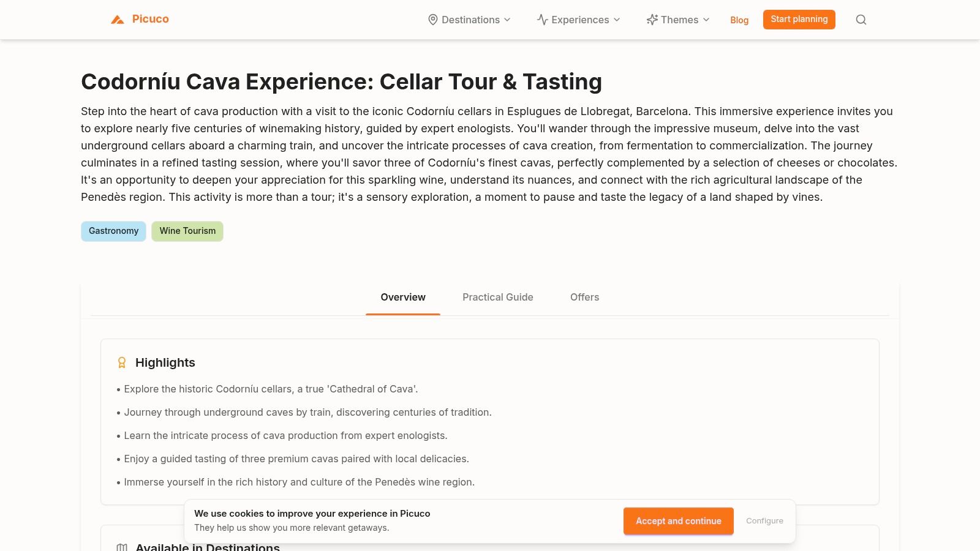
Task: Open the search magnifier icon
Action: [x=861, y=20]
